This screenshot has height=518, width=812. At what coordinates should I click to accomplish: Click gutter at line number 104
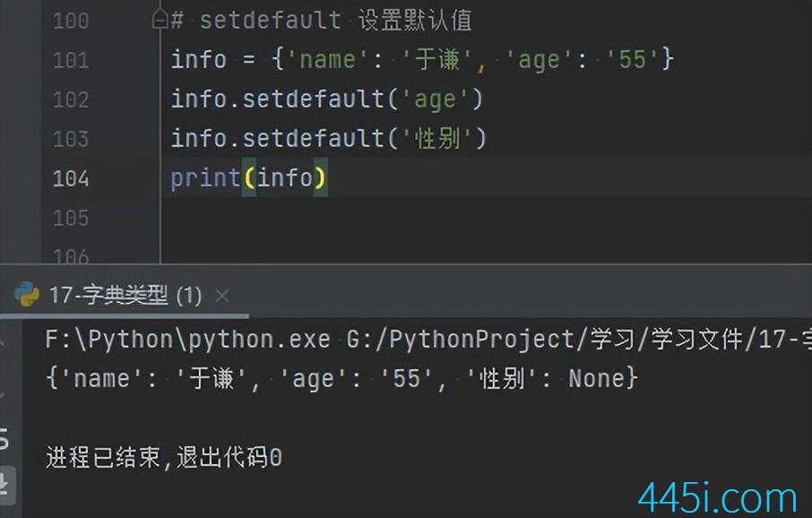click(71, 178)
